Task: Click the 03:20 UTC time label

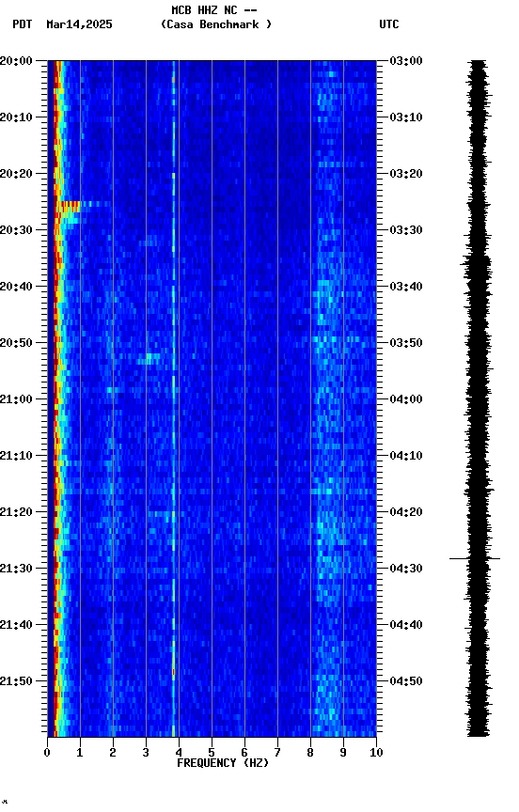Action: click(x=406, y=174)
